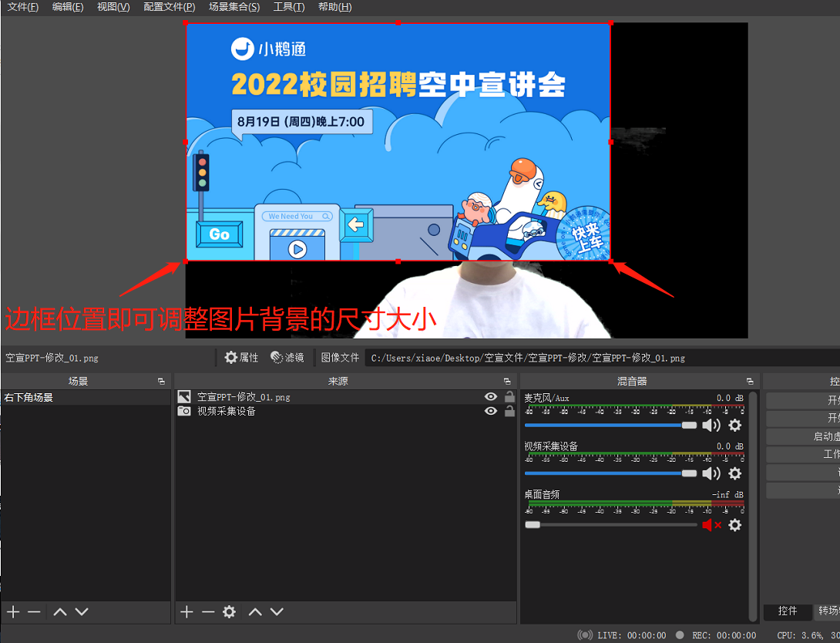Open 视频采集设备 audio settings gear
Screen dimensions: 840x643
tap(735, 473)
